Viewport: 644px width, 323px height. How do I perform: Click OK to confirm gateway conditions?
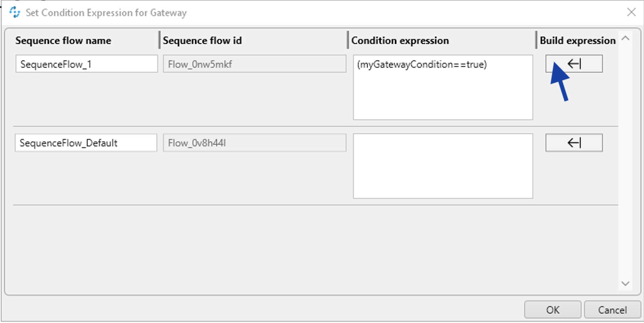click(552, 309)
